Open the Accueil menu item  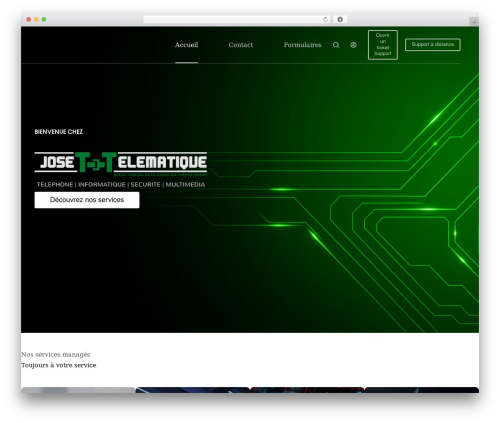click(x=186, y=45)
